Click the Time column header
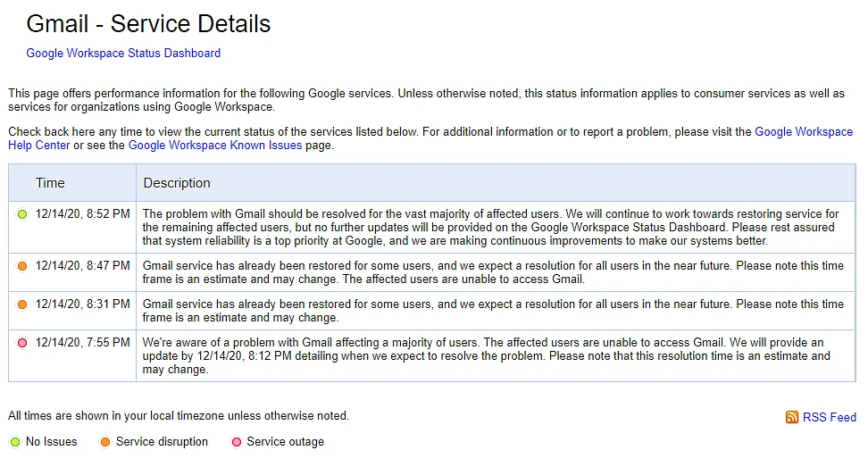Image resolution: width=868 pixels, height=467 pixels. point(50,183)
